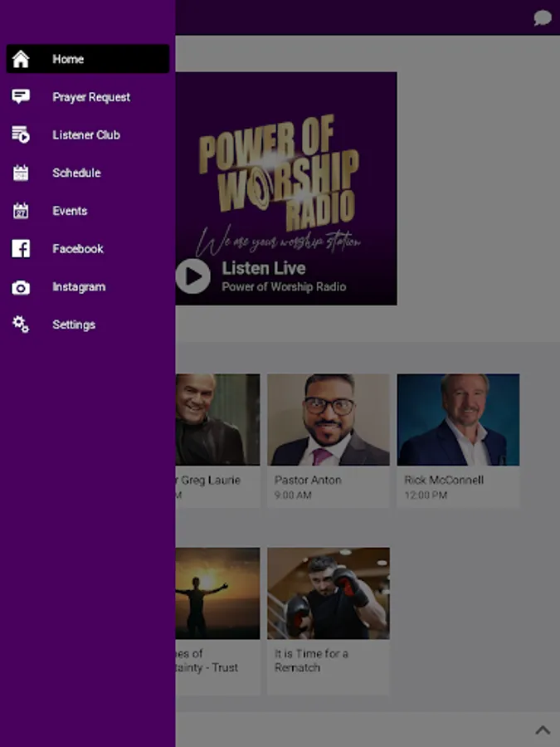Open the Greg Laurie photo card
This screenshot has width=560, height=747.
tap(217, 420)
